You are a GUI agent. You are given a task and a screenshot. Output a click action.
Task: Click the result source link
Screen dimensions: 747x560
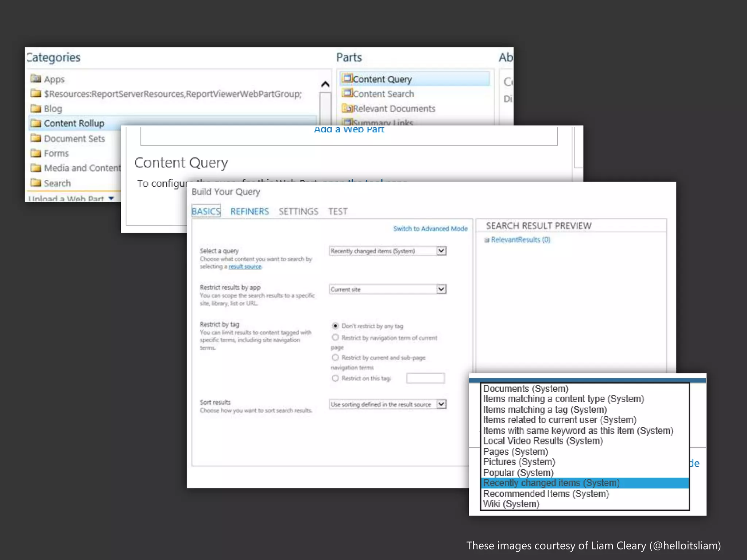245,267
